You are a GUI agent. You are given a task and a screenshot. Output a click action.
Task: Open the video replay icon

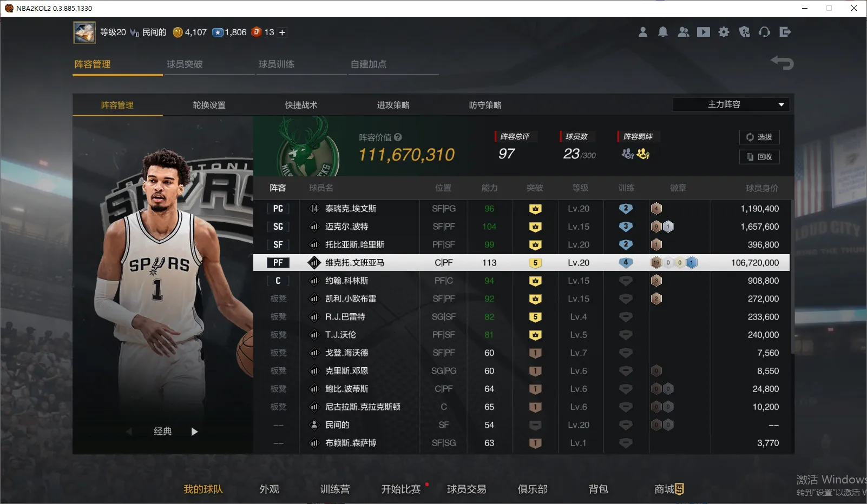pyautogui.click(x=704, y=32)
